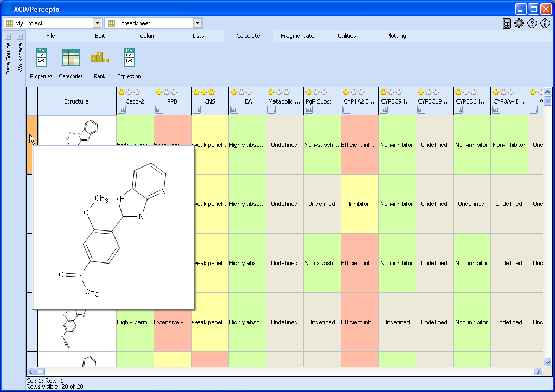This screenshot has width=555, height=392.
Task: Open the calculator icon in title toolbar
Action: 507,23
